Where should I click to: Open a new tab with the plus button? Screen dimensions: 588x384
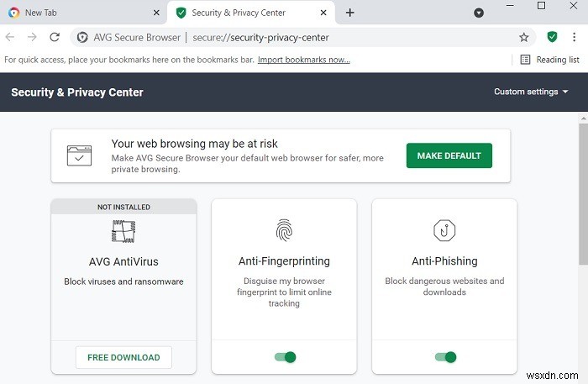pyautogui.click(x=350, y=13)
